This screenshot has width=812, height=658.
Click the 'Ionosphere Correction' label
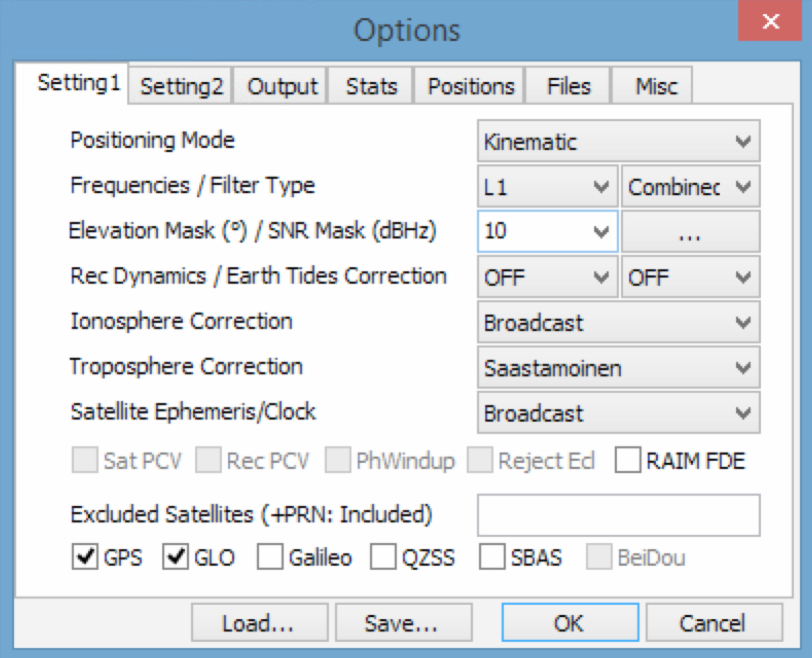point(181,321)
